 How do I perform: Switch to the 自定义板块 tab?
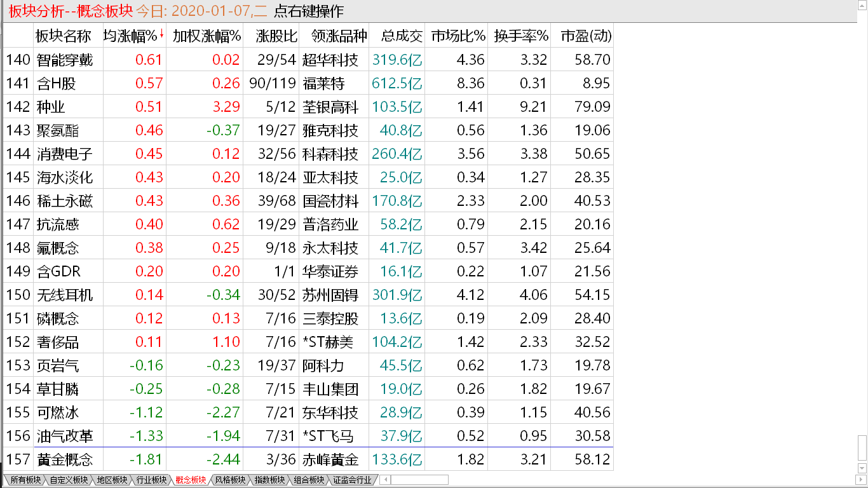(69, 480)
